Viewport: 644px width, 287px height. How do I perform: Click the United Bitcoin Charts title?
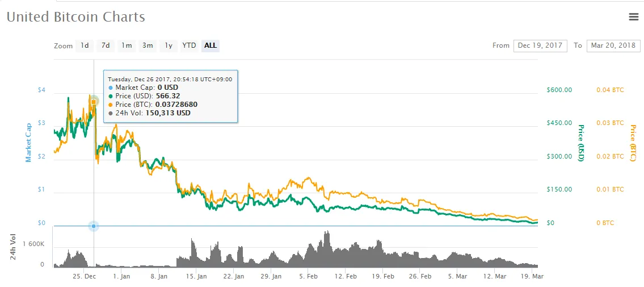[76, 17]
